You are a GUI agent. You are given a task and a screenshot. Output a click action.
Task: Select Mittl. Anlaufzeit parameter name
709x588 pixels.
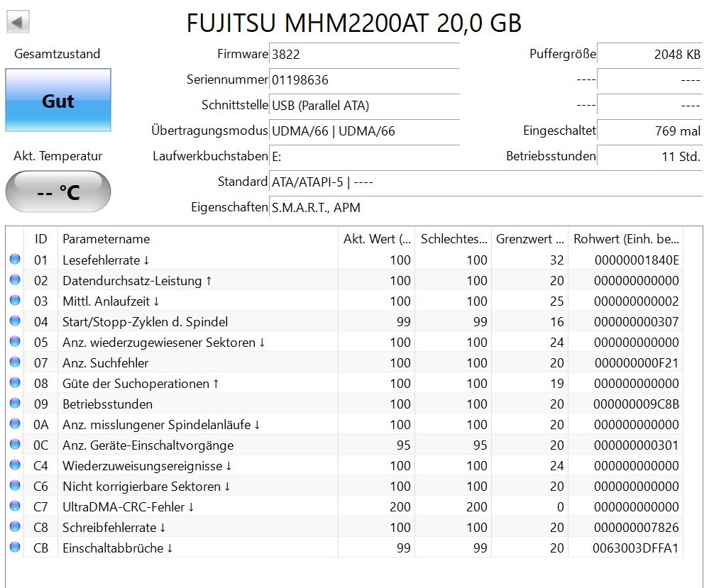[111, 301]
